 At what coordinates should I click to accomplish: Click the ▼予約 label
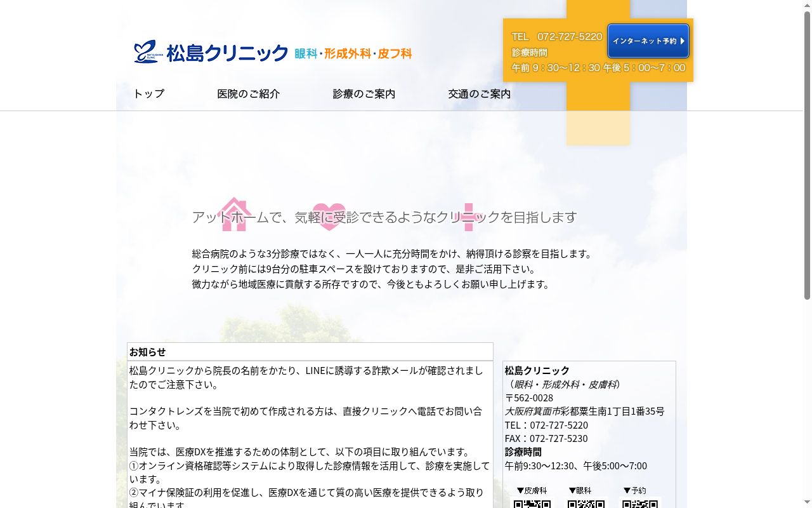click(x=634, y=490)
